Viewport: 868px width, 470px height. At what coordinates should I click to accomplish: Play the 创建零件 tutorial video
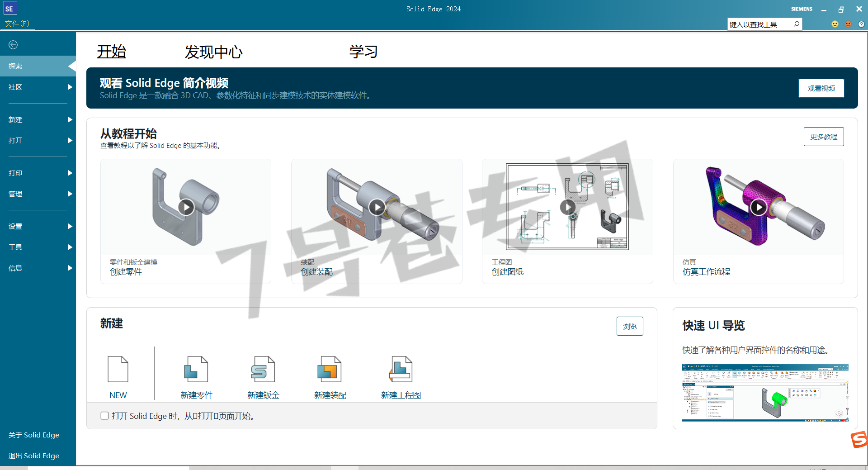[186, 207]
